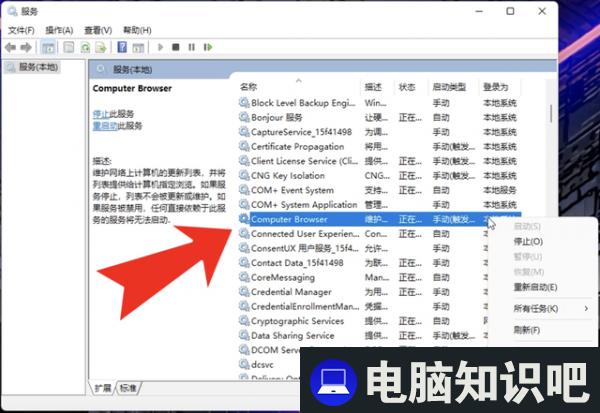The height and width of the screenshot is (413, 600).
Task: Click the gear icon beside CNG Key Isolation
Action: (244, 175)
